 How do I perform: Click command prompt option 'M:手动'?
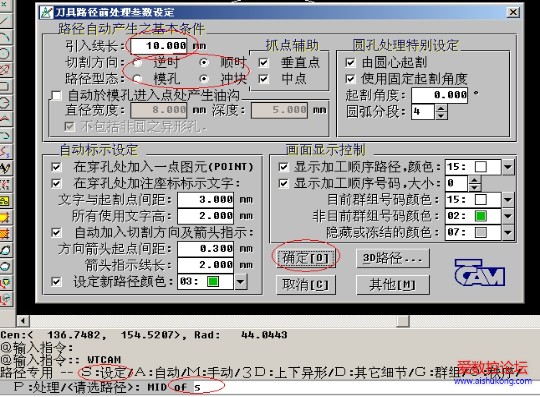tap(210, 372)
